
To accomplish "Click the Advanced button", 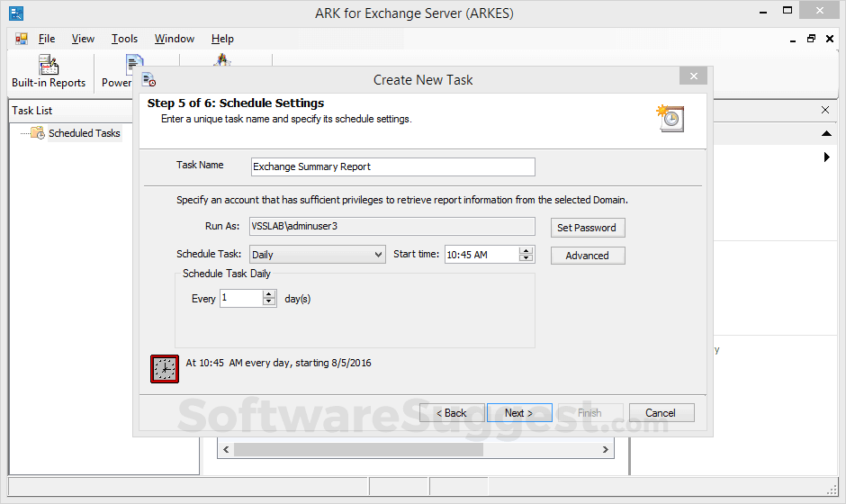I will (x=588, y=256).
